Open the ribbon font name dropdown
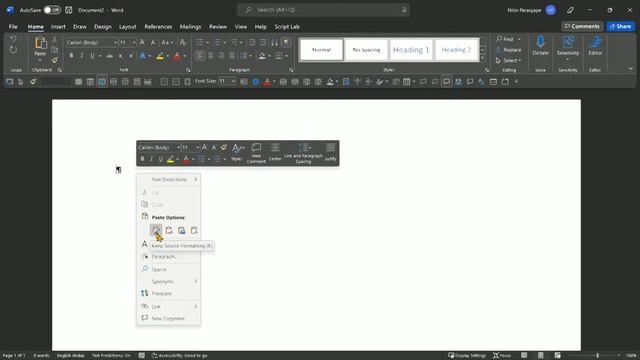Viewport: 640px width, 360px height. tap(116, 42)
